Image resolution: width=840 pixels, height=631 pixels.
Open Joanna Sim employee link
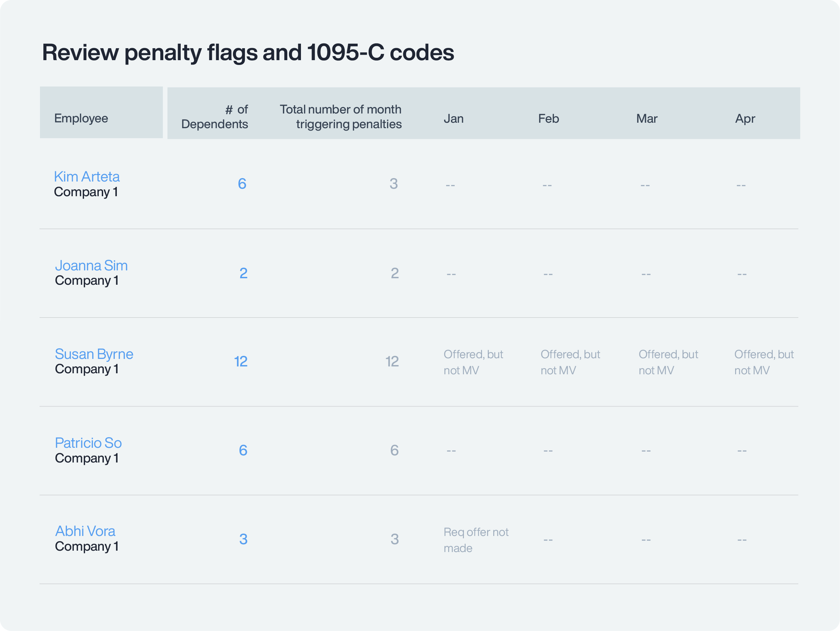(91, 266)
